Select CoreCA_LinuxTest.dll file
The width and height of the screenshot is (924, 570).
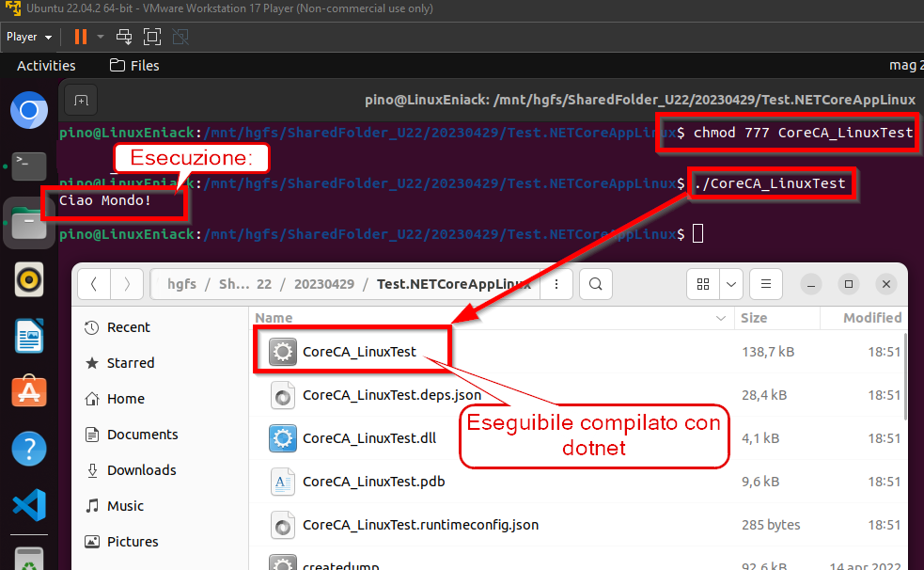[368, 438]
